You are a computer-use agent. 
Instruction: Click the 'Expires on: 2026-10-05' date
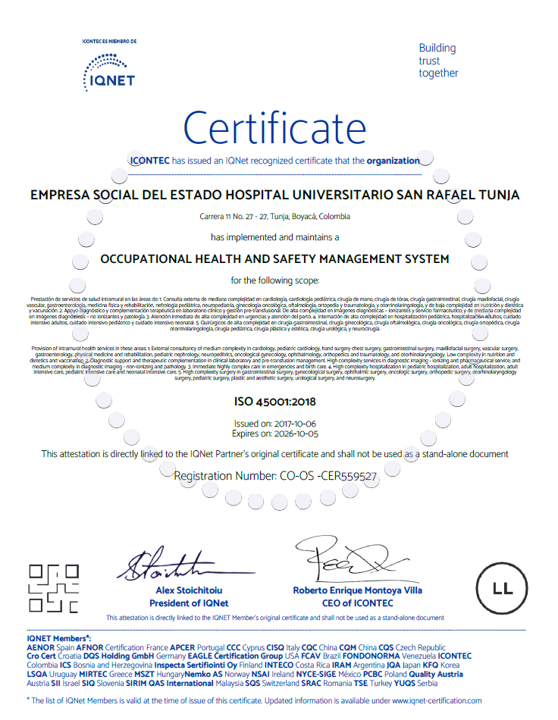pyautogui.click(x=275, y=434)
